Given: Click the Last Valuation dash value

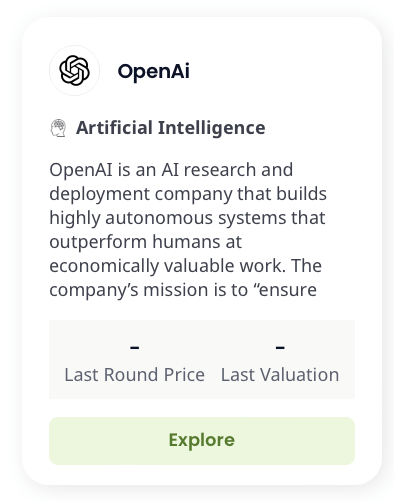Looking at the screenshot, I should (280, 348).
